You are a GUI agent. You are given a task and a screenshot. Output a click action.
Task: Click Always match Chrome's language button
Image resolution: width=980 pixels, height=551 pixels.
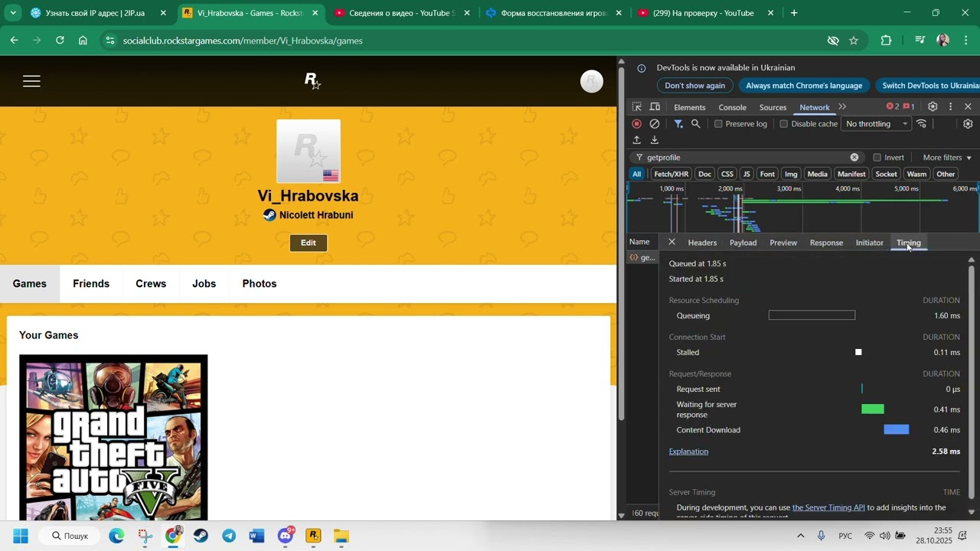804,86
